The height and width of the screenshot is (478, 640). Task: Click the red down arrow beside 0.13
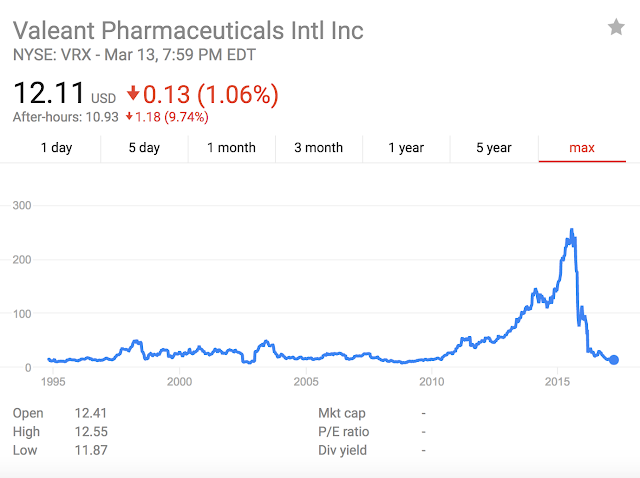pos(132,96)
